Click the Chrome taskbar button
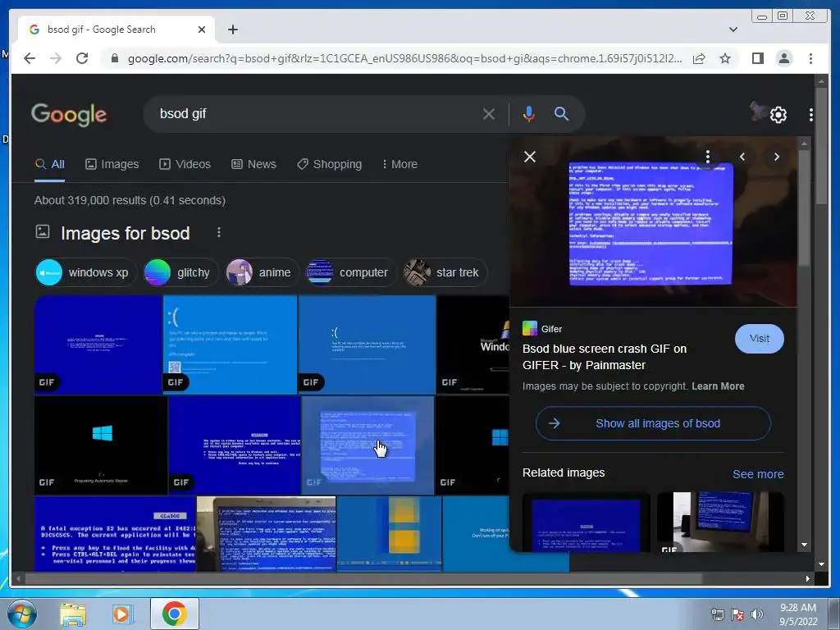This screenshot has height=630, width=840. [175, 614]
